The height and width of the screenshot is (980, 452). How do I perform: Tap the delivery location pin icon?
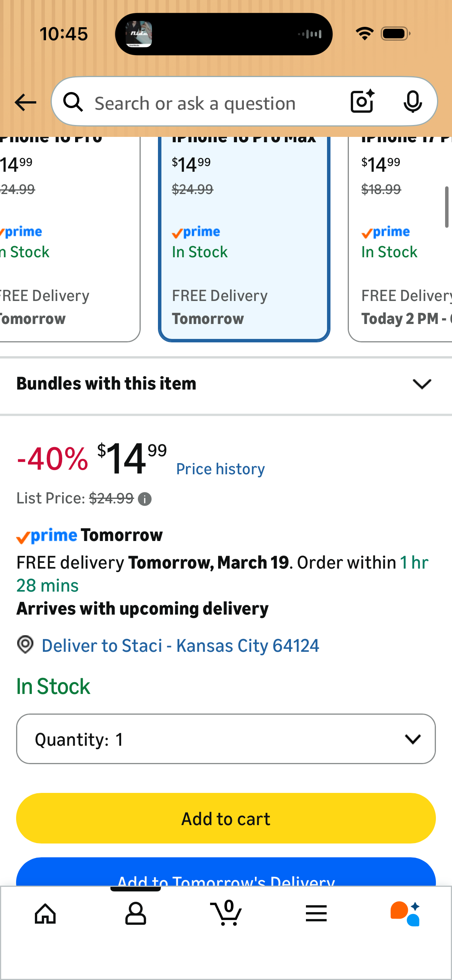pyautogui.click(x=25, y=645)
